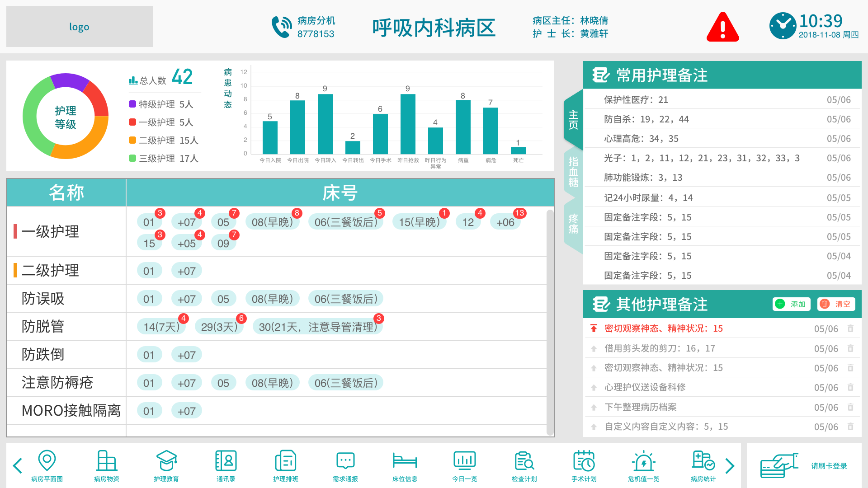Open note 防自杀：19，22，44
Image resolution: width=868 pixels, height=488 pixels.
click(x=723, y=119)
